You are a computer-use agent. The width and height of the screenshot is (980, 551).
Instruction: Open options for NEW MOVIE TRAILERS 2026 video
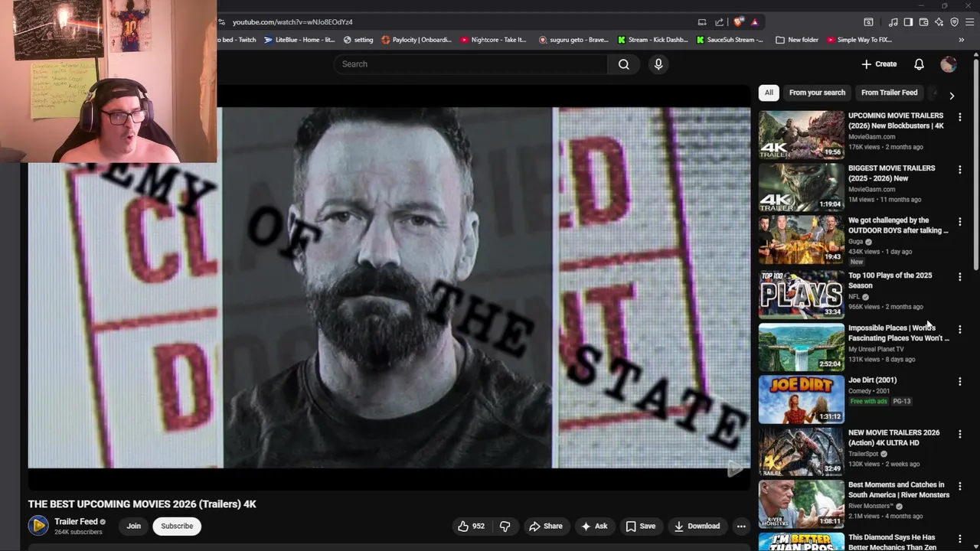960,434
